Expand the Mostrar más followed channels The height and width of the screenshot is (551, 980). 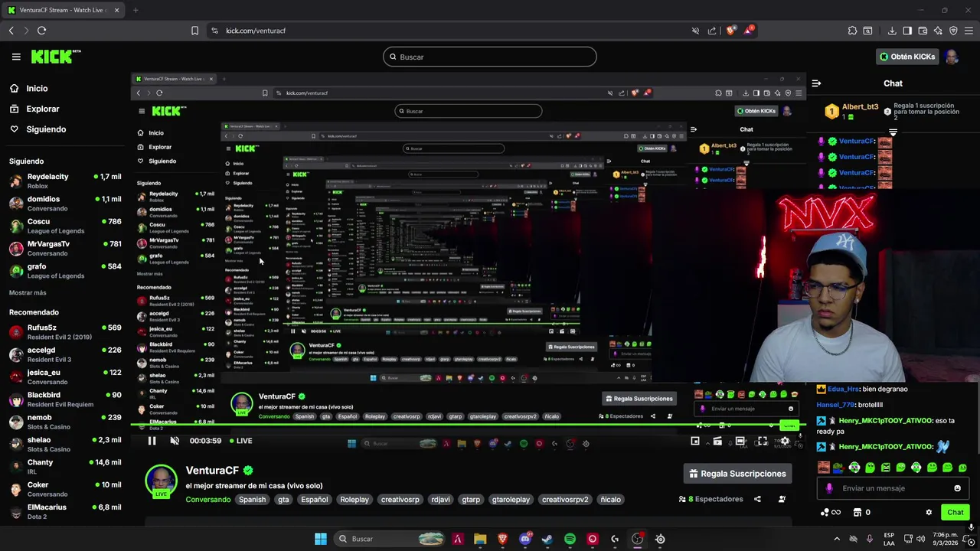point(28,292)
